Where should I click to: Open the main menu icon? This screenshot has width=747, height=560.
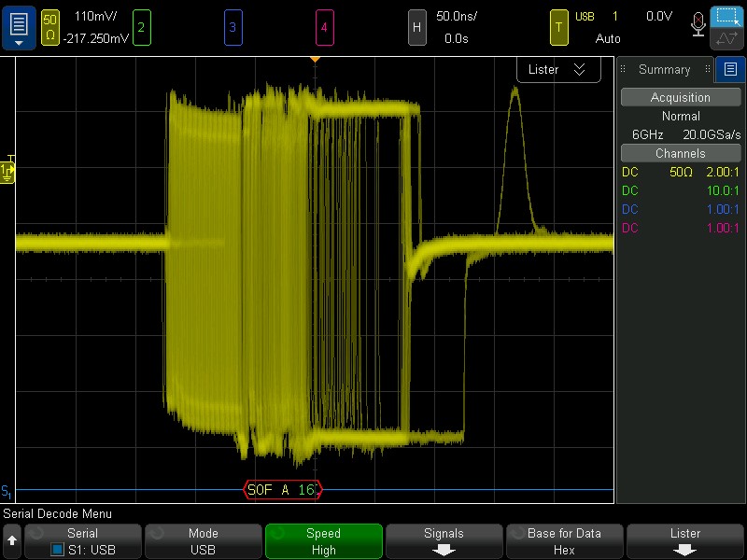19,28
